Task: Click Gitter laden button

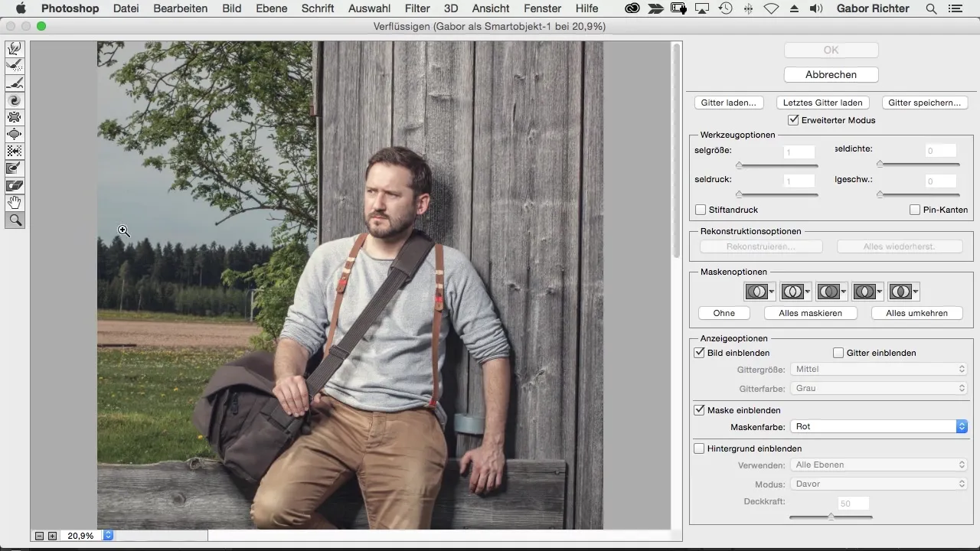Action: point(728,103)
